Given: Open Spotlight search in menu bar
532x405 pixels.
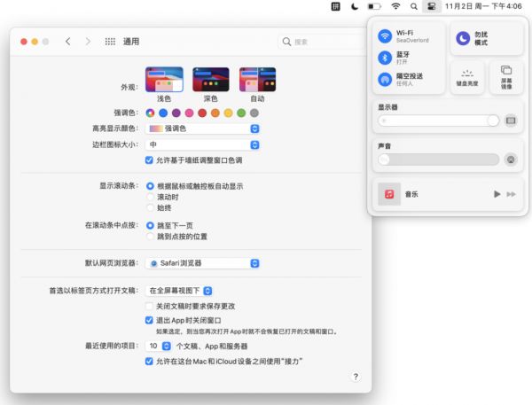Looking at the screenshot, I should 414,6.
